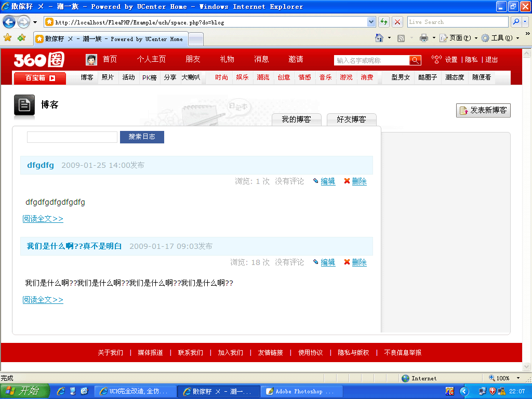Click 编辑 for the dfgdfg post
Viewport: 532px width, 399px height.
point(328,181)
